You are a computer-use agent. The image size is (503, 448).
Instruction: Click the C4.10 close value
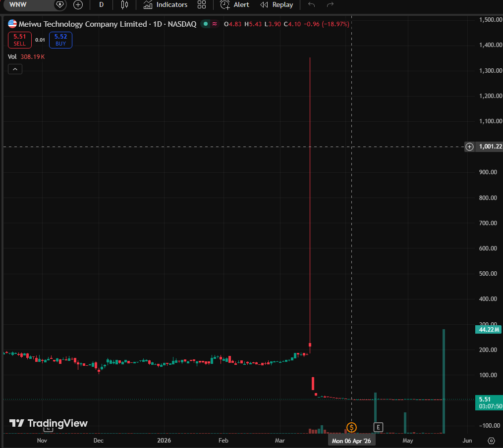(x=292, y=24)
